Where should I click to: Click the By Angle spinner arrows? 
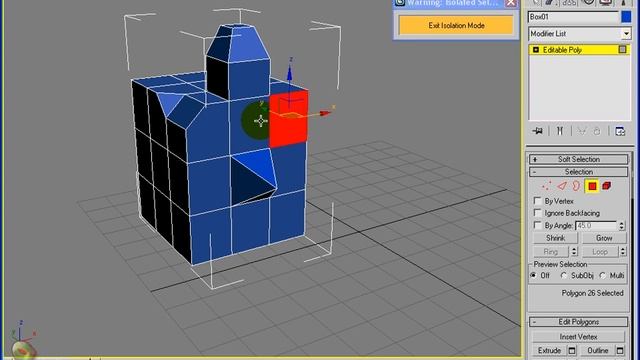(x=622, y=225)
